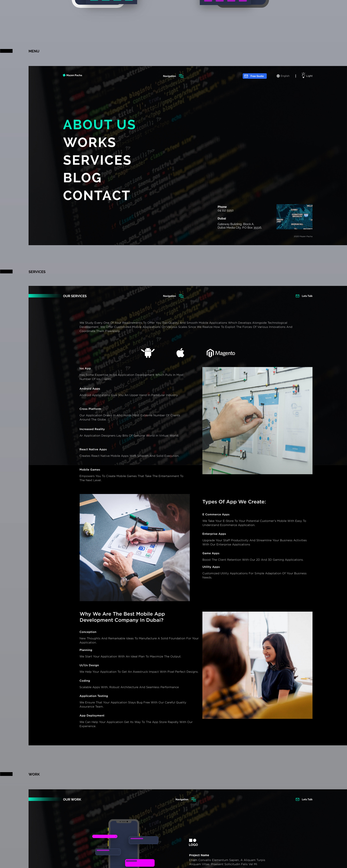Click the Dubai map thumbnail
The height and width of the screenshot is (868, 347).
(294, 217)
